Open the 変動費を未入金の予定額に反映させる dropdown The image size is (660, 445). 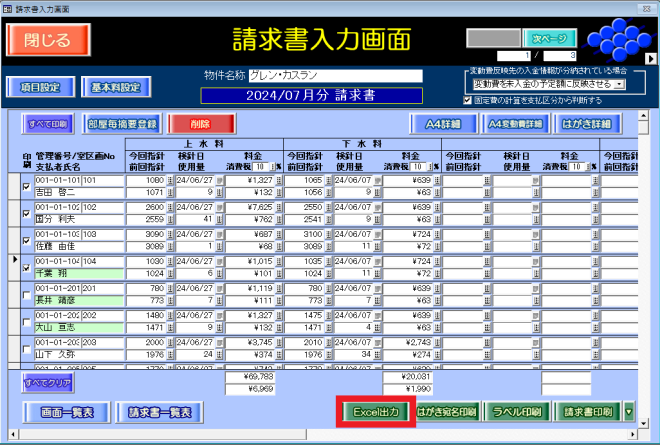(620, 85)
